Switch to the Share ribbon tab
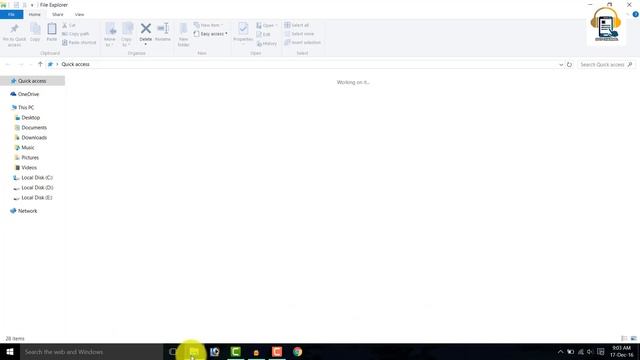 (58, 14)
